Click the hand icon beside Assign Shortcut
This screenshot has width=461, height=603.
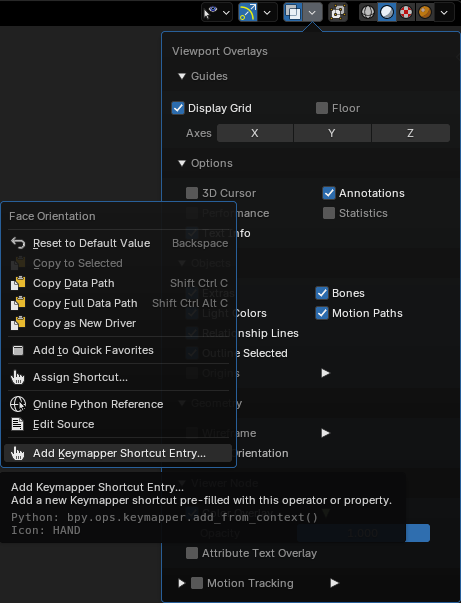(x=18, y=377)
